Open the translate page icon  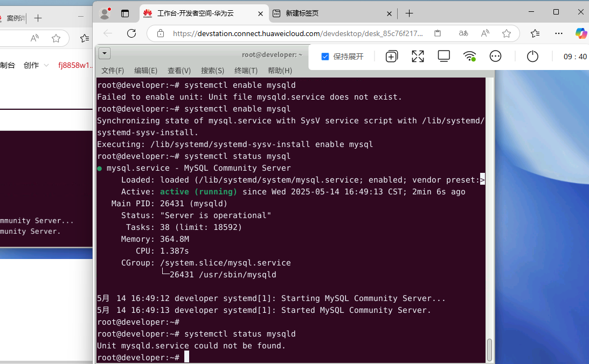pyautogui.click(x=463, y=33)
